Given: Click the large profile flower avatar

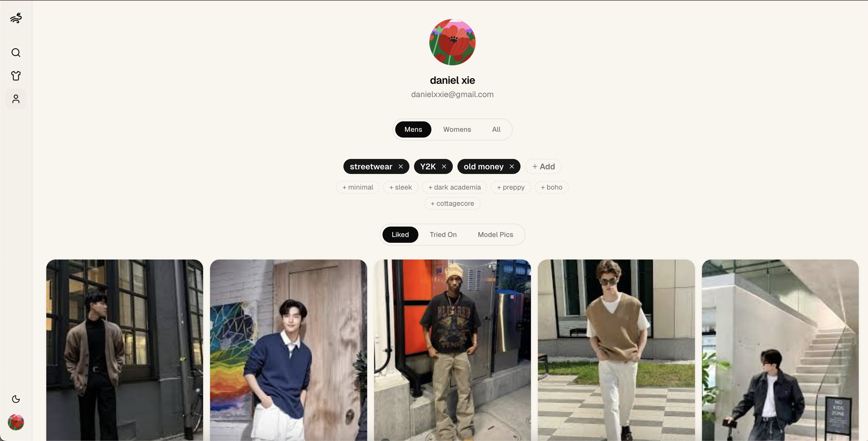Looking at the screenshot, I should pyautogui.click(x=452, y=42).
